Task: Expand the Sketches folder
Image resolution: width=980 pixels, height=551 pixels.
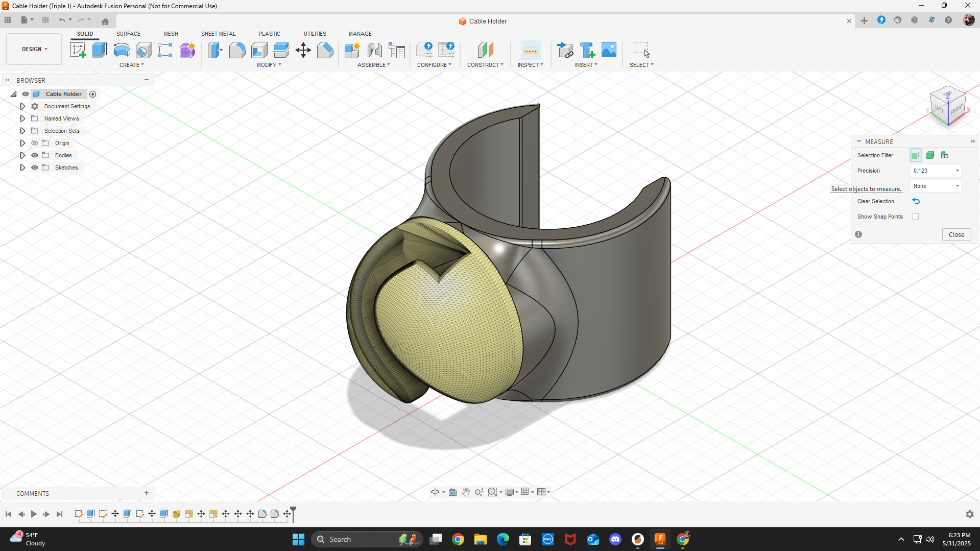Action: (22, 167)
